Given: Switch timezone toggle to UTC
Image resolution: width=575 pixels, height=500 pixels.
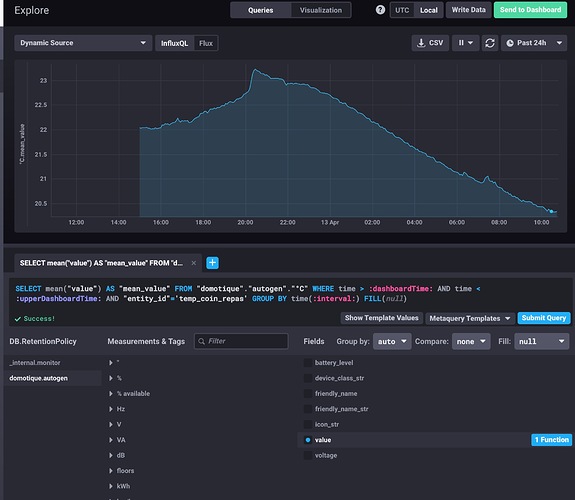Looking at the screenshot, I should (402, 10).
